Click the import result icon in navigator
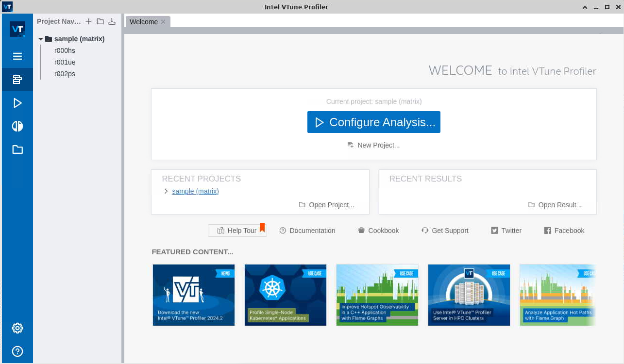The height and width of the screenshot is (364, 624). click(x=112, y=21)
